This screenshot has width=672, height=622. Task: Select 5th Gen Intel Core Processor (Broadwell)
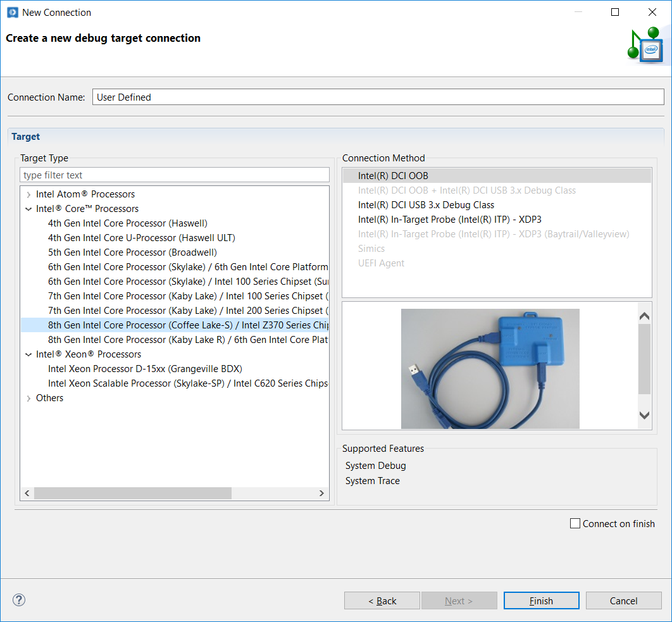point(132,252)
